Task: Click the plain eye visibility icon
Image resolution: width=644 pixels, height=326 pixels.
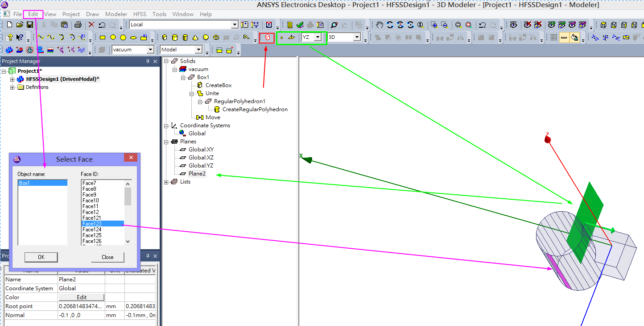Action: [514, 25]
